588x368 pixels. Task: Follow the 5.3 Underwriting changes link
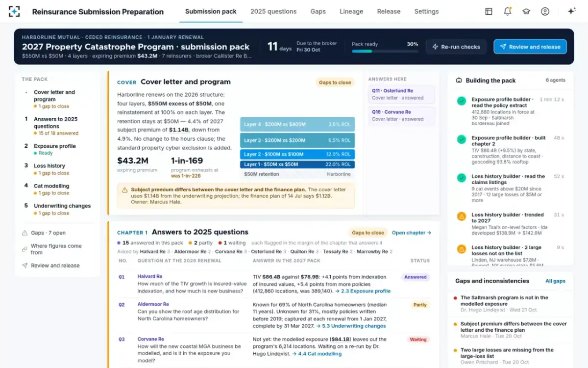[x=351, y=326]
